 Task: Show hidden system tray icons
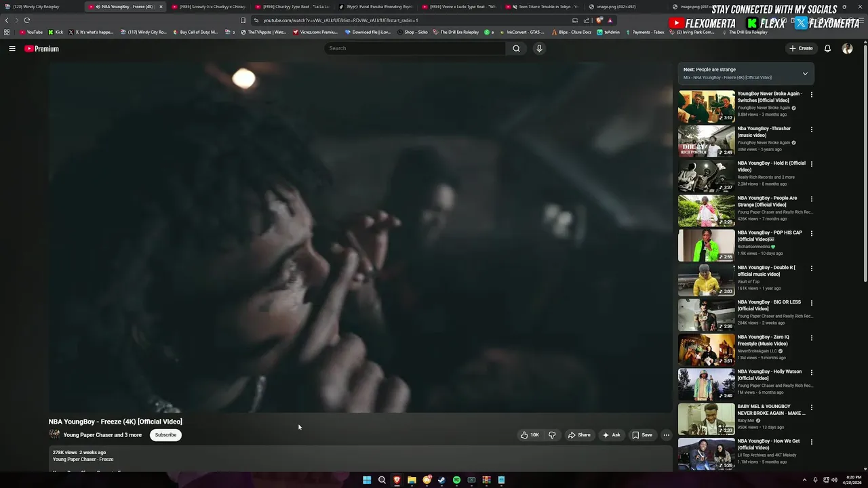pos(804,480)
